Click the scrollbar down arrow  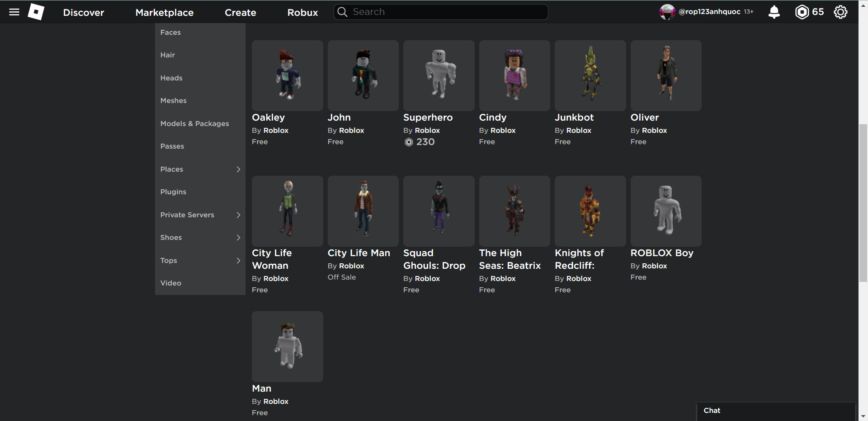[x=863, y=416]
